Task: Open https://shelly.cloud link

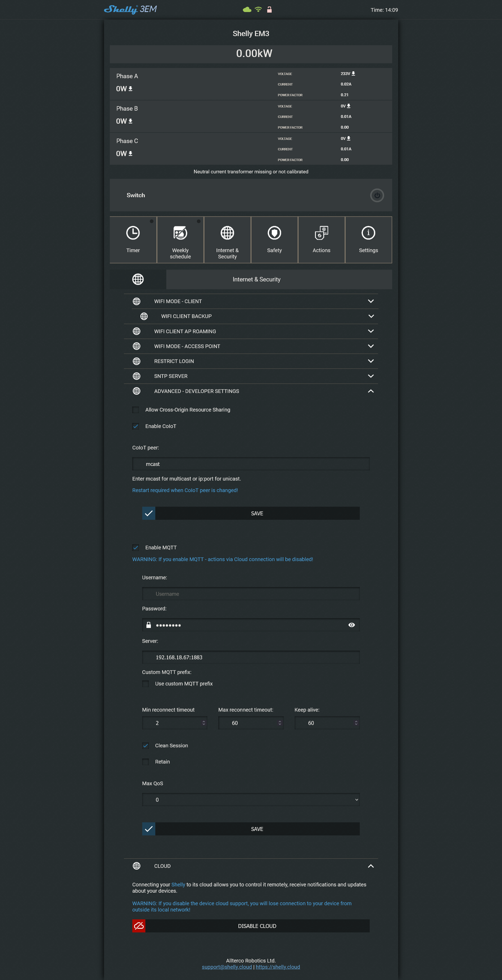Action: [x=278, y=967]
